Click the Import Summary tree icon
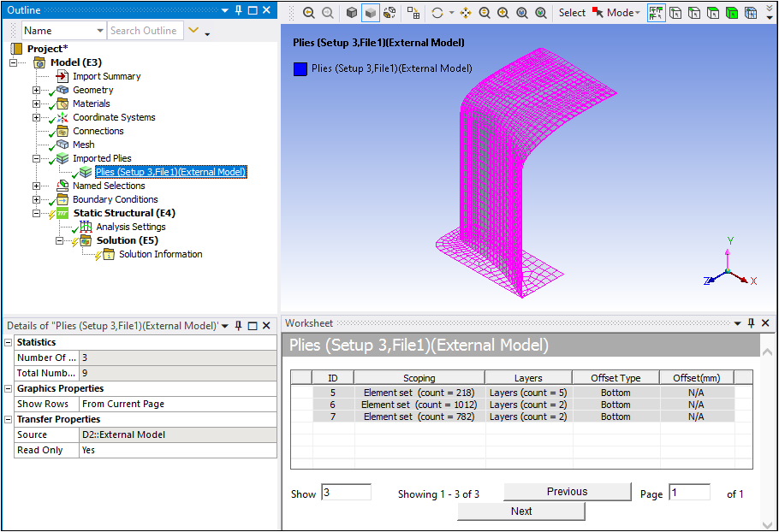Viewport: 779px width, 532px height. [62, 76]
